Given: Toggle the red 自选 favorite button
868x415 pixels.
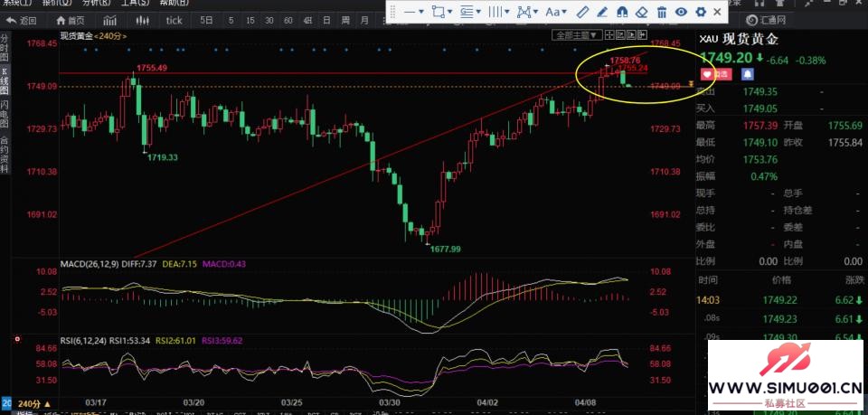Looking at the screenshot, I should click(718, 72).
